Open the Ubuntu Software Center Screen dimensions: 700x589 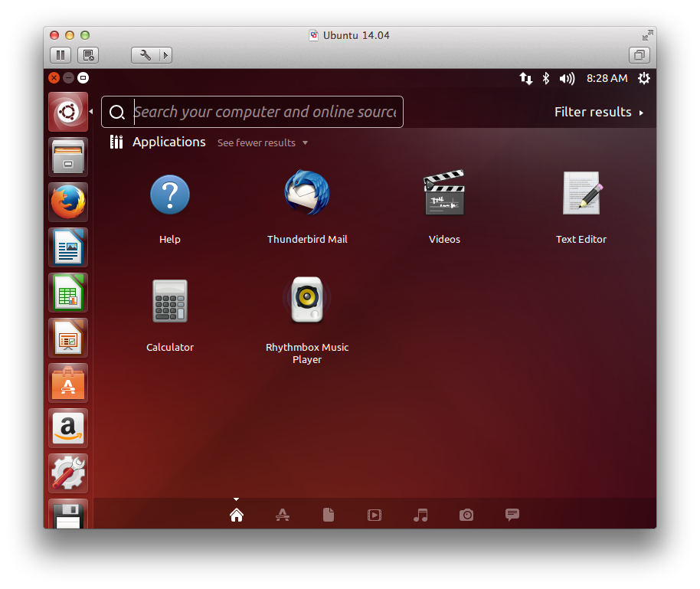(67, 383)
